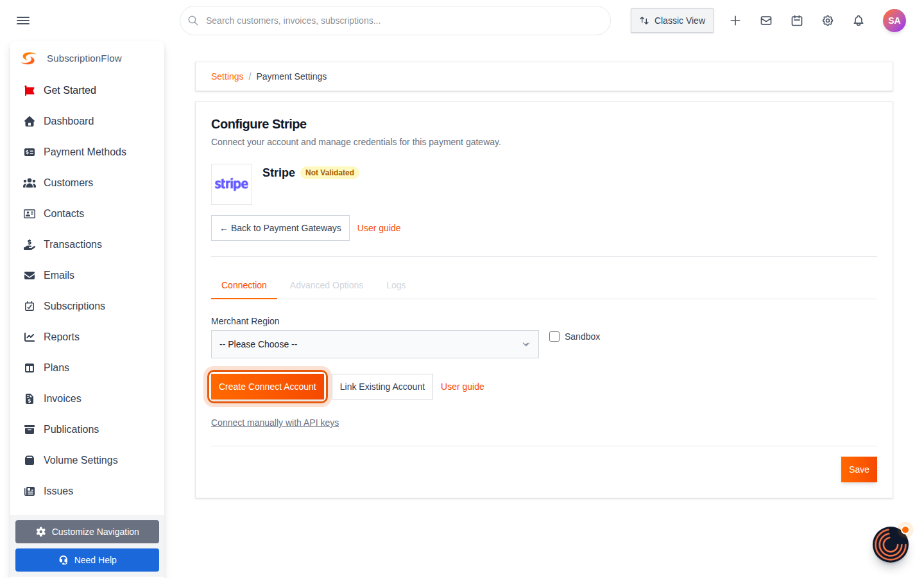The height and width of the screenshot is (578, 924).
Task: Click the Link Existing Account button
Action: [382, 387]
